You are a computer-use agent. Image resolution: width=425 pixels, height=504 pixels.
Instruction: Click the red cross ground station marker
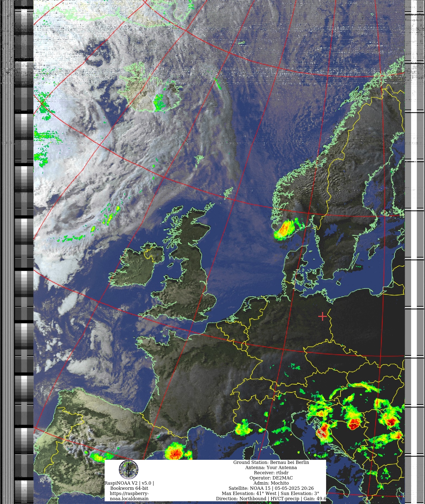coord(322,316)
